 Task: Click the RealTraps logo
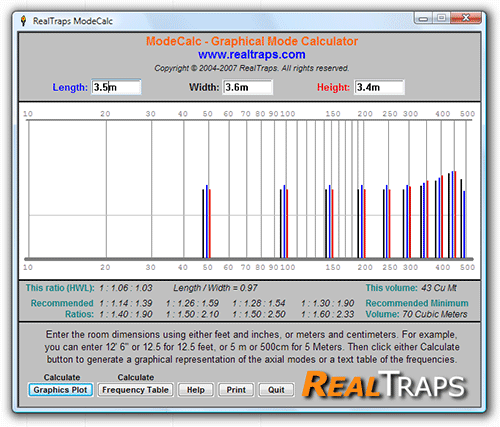(x=384, y=384)
